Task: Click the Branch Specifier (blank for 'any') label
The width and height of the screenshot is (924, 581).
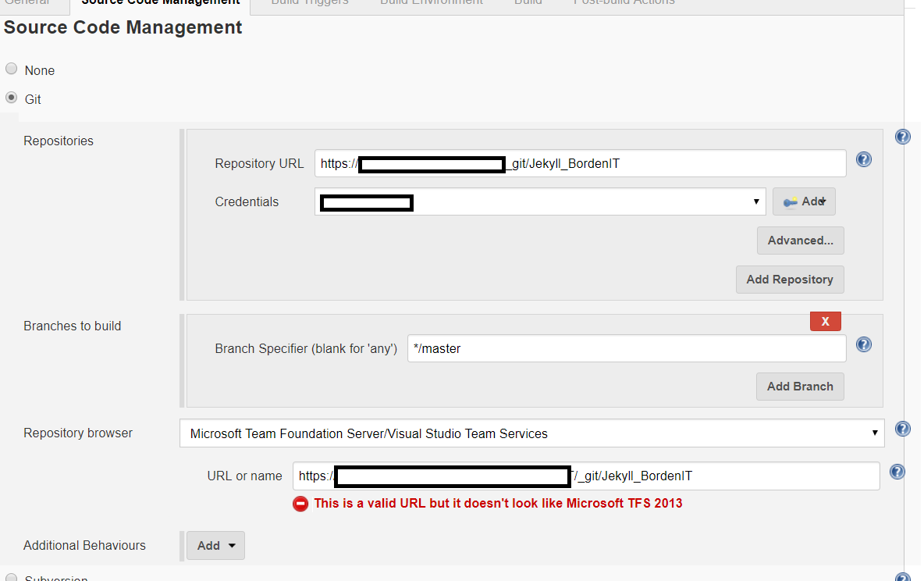Action: pos(306,348)
